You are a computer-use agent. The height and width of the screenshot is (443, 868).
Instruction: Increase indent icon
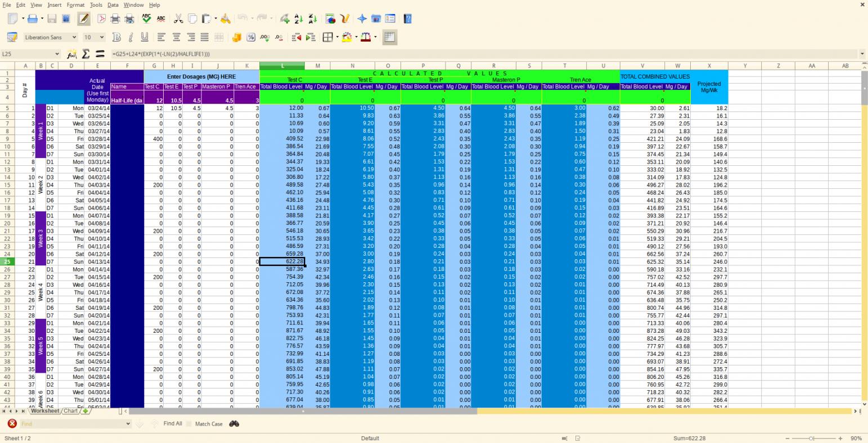[x=311, y=37]
